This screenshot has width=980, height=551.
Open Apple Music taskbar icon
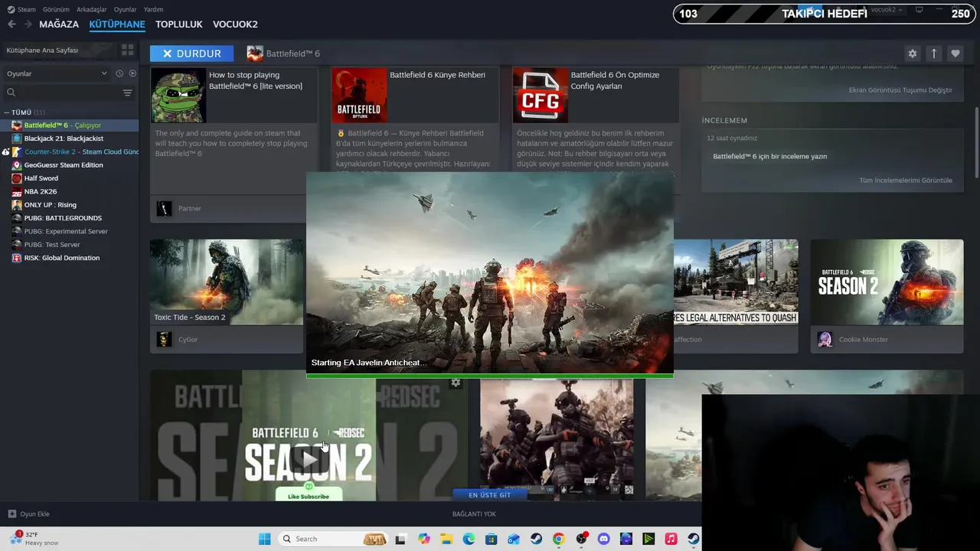pos(671,539)
